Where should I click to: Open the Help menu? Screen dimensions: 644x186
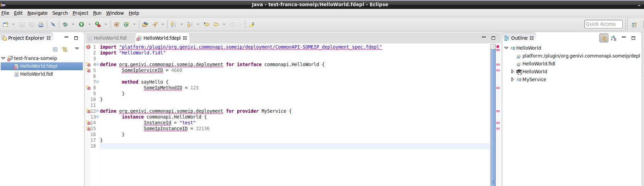tap(134, 13)
